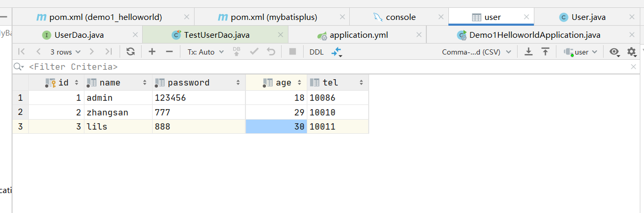
Task: Open the table settings gear
Action: (631, 52)
